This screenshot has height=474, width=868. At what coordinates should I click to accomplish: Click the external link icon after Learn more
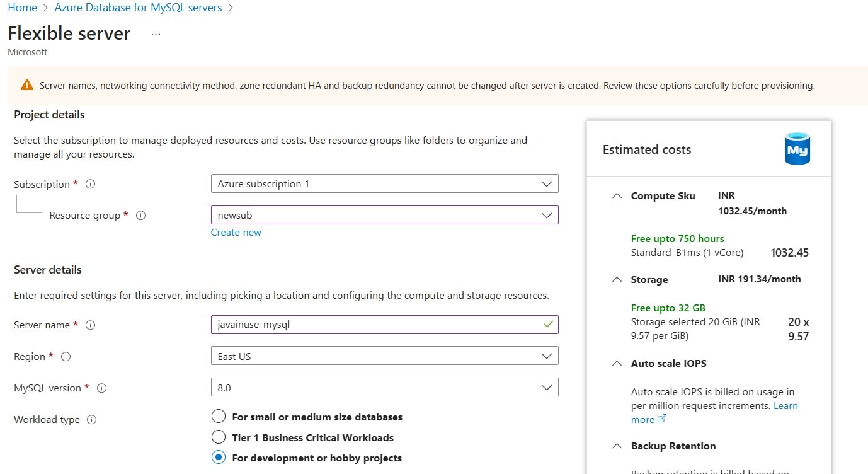click(x=662, y=419)
